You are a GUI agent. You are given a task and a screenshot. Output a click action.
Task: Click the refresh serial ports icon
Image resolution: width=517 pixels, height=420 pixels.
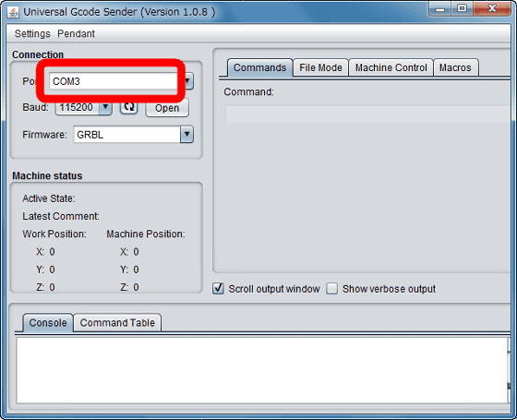[128, 107]
